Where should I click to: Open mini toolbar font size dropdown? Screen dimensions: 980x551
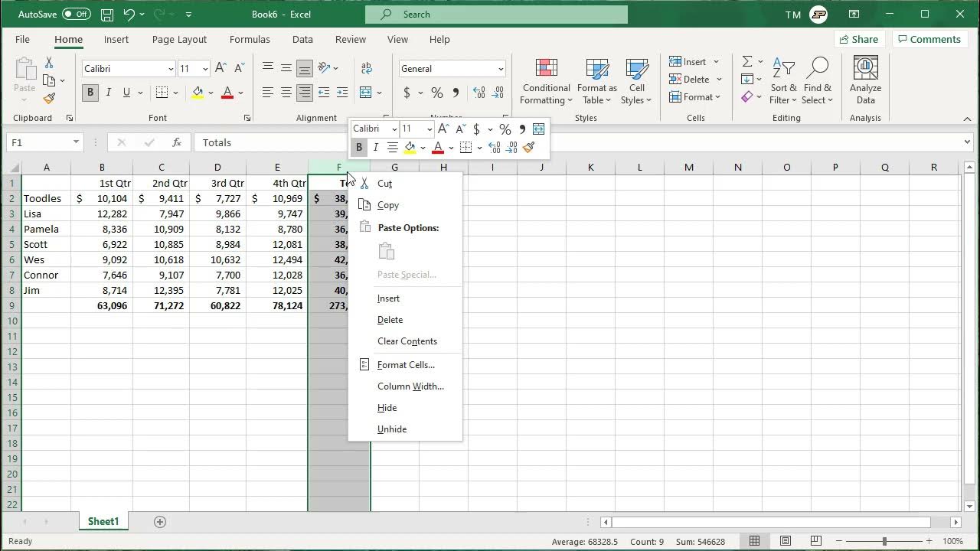click(429, 129)
